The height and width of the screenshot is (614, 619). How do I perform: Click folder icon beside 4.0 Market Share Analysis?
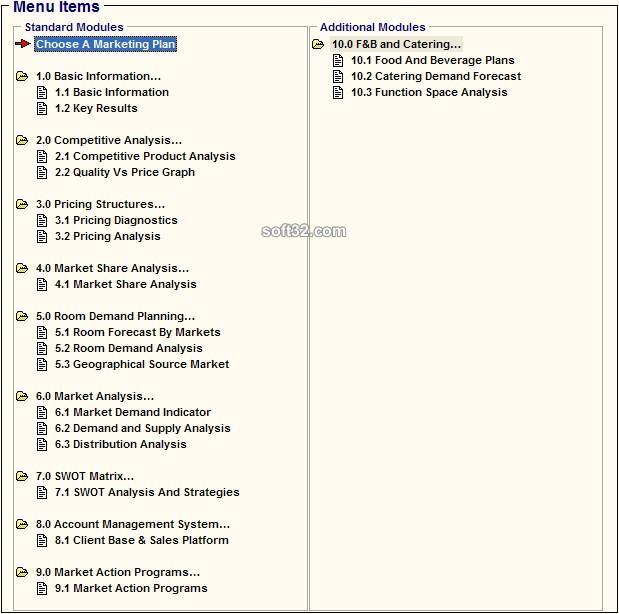(22, 268)
